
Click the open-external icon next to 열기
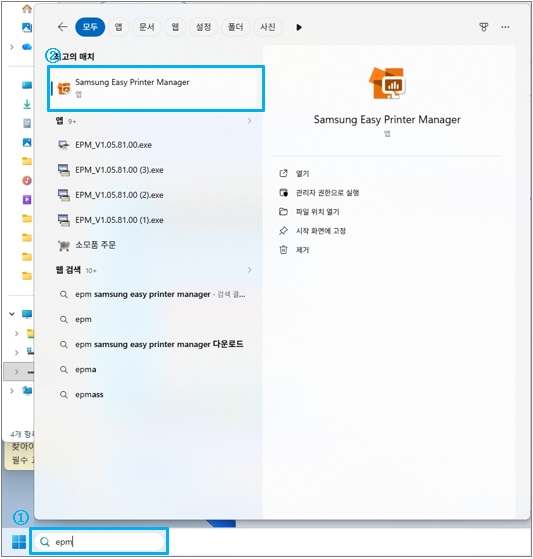tap(283, 174)
